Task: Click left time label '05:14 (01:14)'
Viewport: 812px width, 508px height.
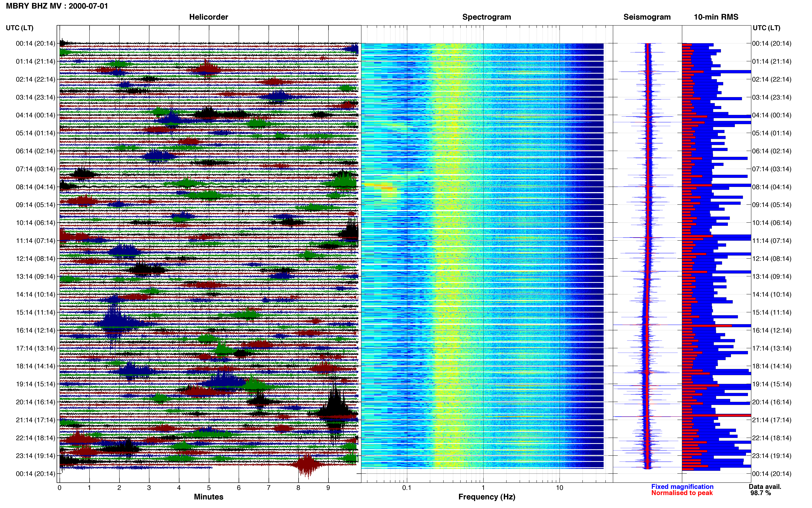Action: [x=35, y=133]
